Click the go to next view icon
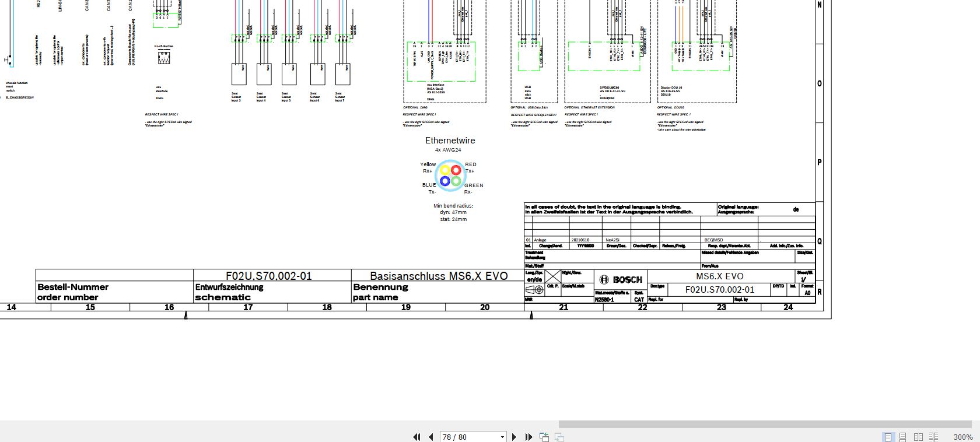Viewport: 980px width, 442px height. pos(559,437)
